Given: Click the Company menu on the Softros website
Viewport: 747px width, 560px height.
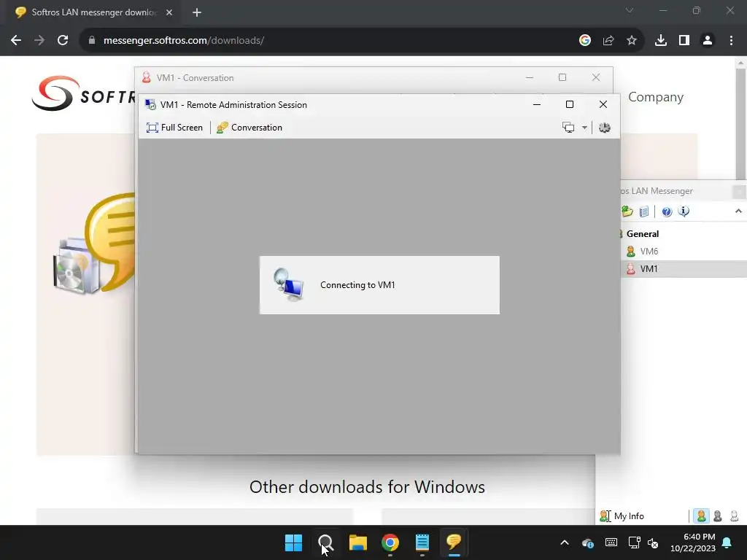Looking at the screenshot, I should [656, 97].
